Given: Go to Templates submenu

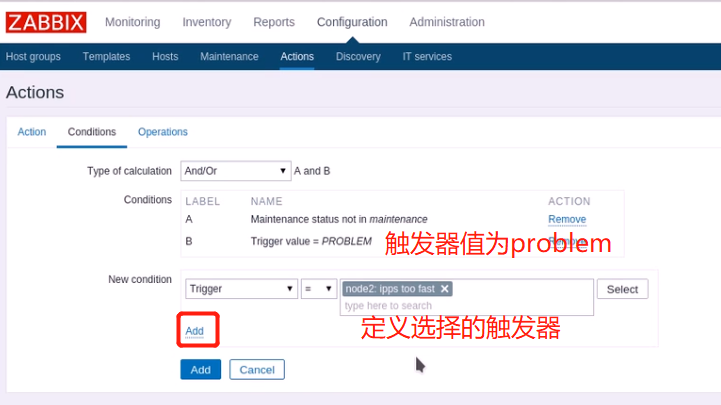Looking at the screenshot, I should point(106,57).
